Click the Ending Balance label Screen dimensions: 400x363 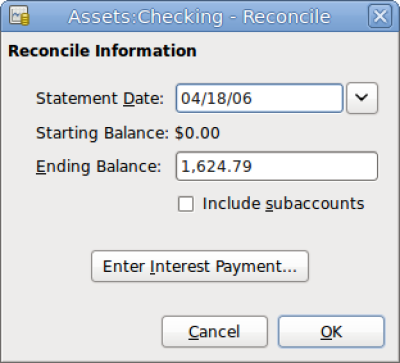[99, 166]
